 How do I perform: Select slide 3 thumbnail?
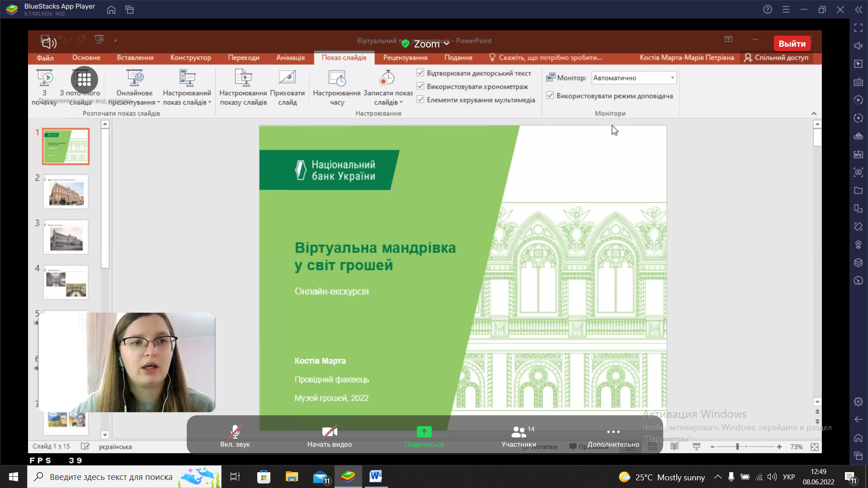coord(66,237)
